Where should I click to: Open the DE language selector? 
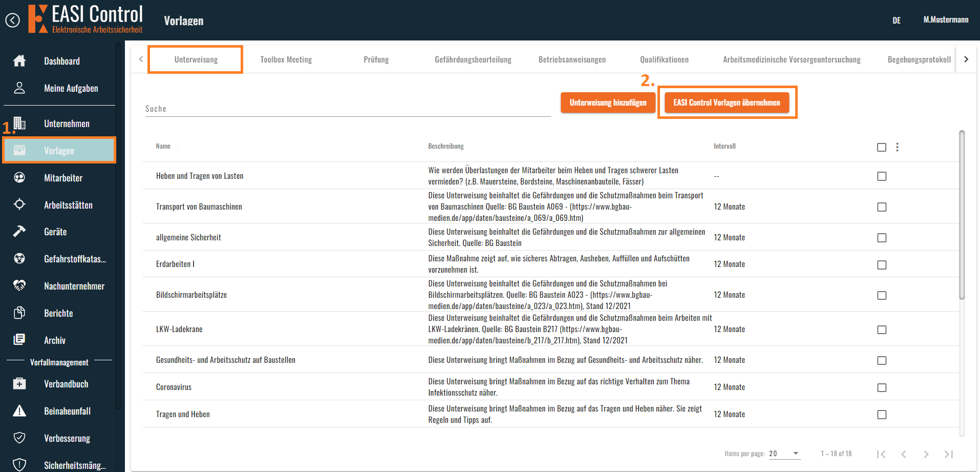pyautogui.click(x=897, y=20)
